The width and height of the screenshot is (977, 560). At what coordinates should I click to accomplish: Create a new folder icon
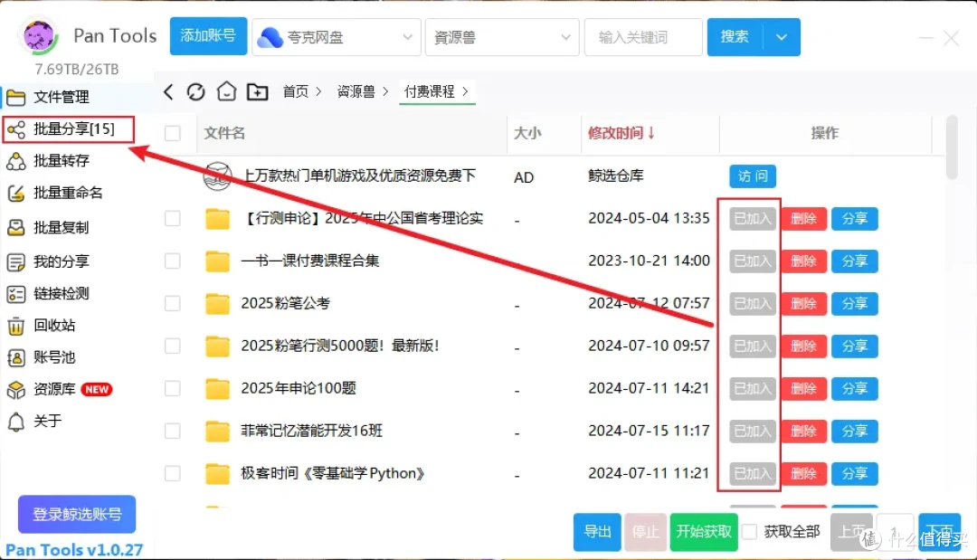click(257, 92)
